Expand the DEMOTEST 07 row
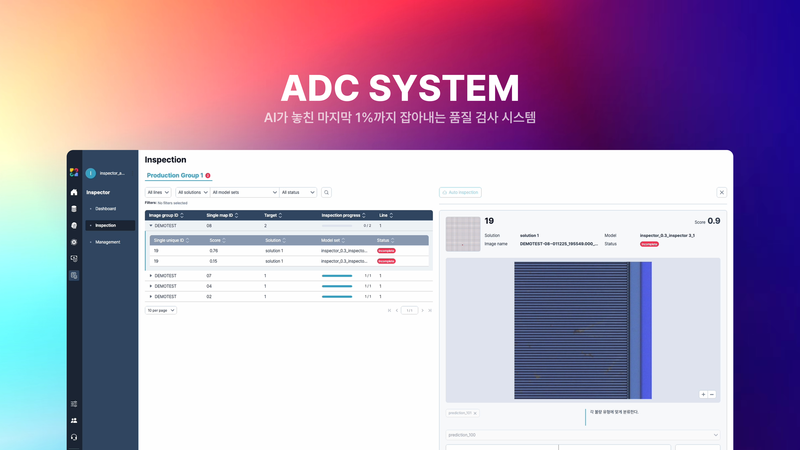Image resolution: width=800 pixels, height=450 pixels. click(x=151, y=275)
